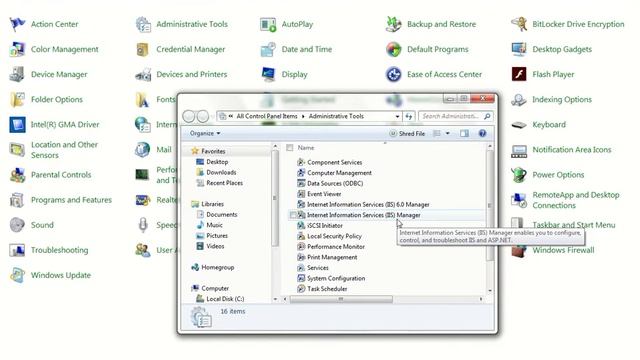Select Local Disk (C:) in navigation pane
This screenshot has width=640, height=360.
[x=225, y=299]
